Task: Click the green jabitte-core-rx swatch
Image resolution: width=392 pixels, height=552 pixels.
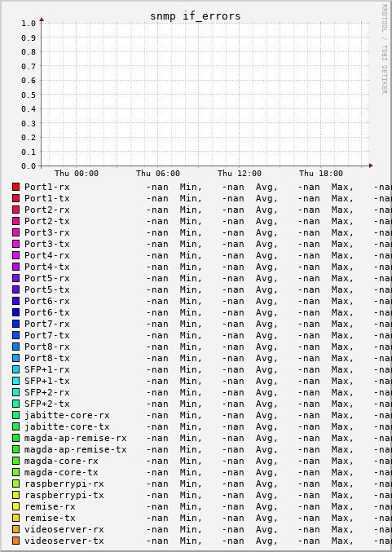Action: [x=15, y=415]
